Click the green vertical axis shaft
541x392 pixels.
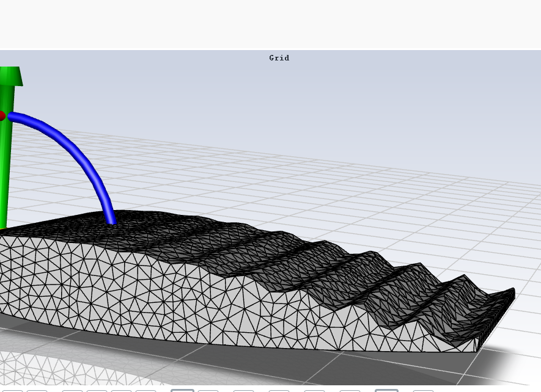tap(6, 171)
